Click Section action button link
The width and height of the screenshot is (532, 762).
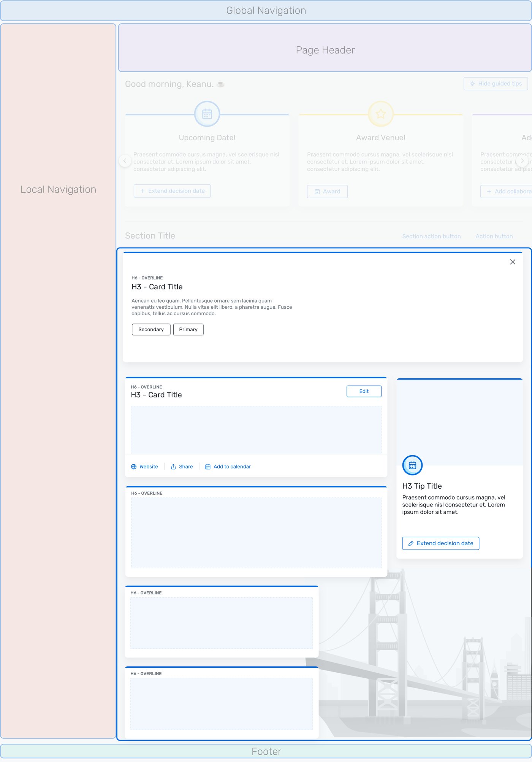point(431,236)
